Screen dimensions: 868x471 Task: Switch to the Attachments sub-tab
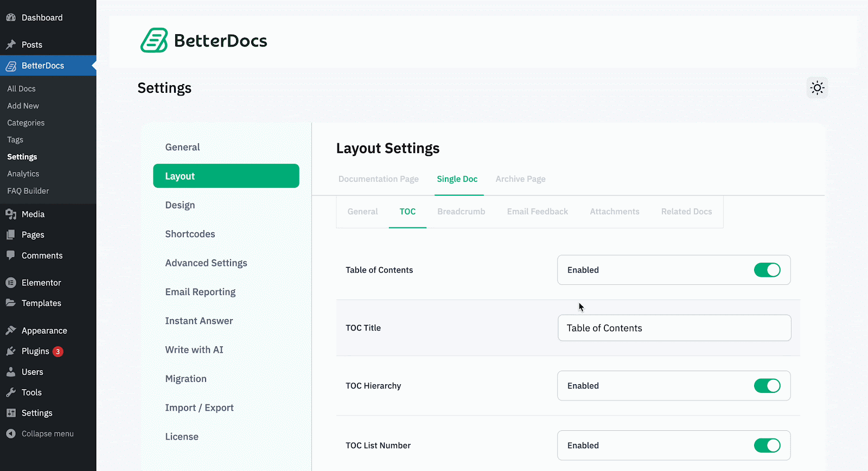pos(615,212)
